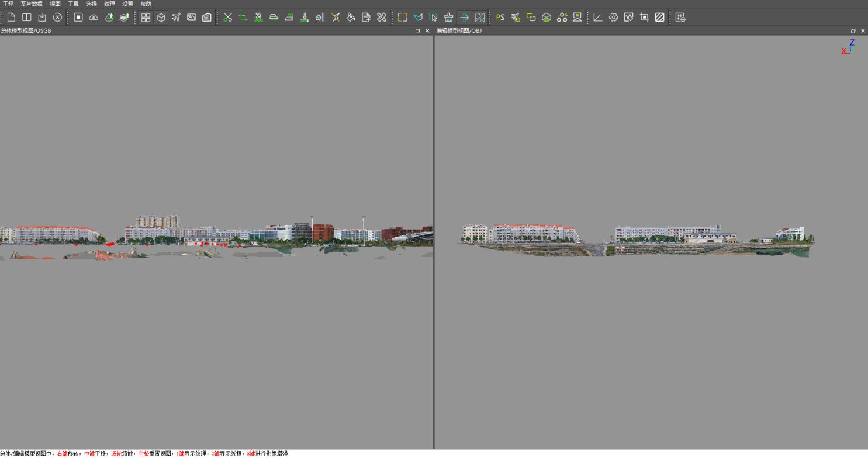The width and height of the screenshot is (868, 458).
Task: Open the 工程 menu
Action: point(8,4)
